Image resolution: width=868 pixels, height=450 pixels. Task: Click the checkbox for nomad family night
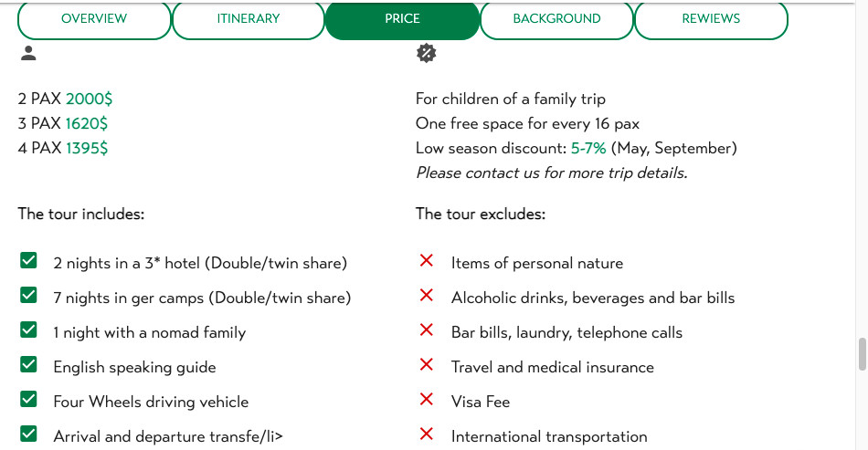click(28, 330)
